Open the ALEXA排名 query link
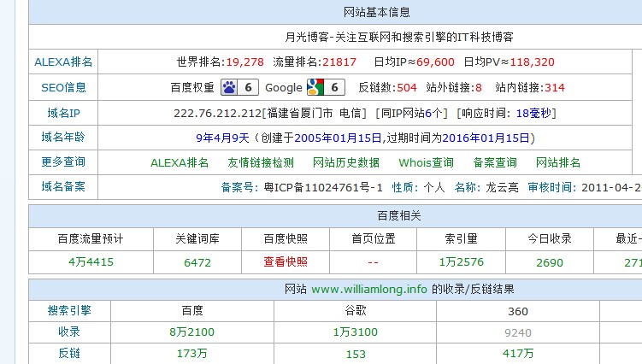Image resolution: width=642 pixels, height=364 pixels. (x=180, y=162)
